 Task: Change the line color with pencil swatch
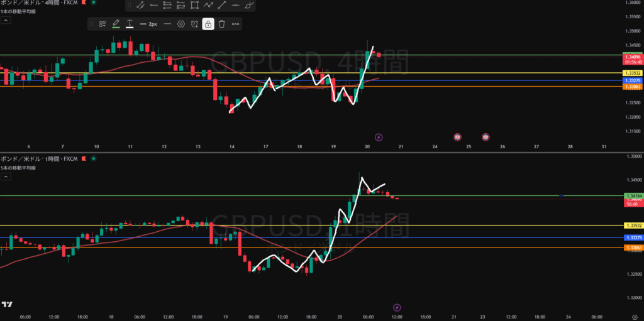click(116, 24)
